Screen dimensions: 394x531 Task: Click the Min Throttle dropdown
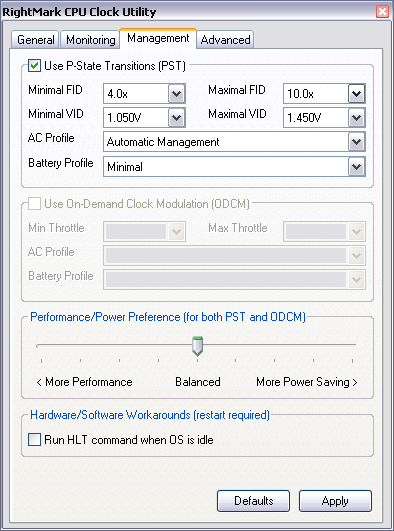(144, 232)
